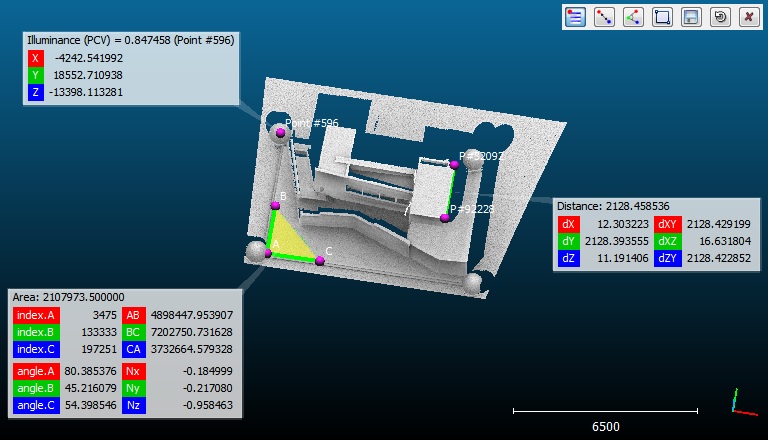This screenshot has width=768, height=440.
Task: Click the blue CA edge tag
Action: [133, 349]
